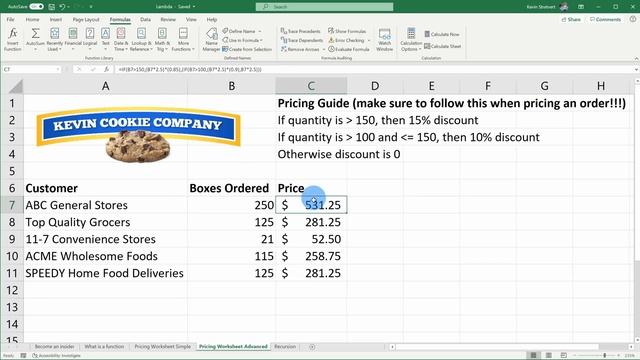Switch to the Data ribbon tab
The width and height of the screenshot is (640, 360).
pyautogui.click(x=145, y=19)
